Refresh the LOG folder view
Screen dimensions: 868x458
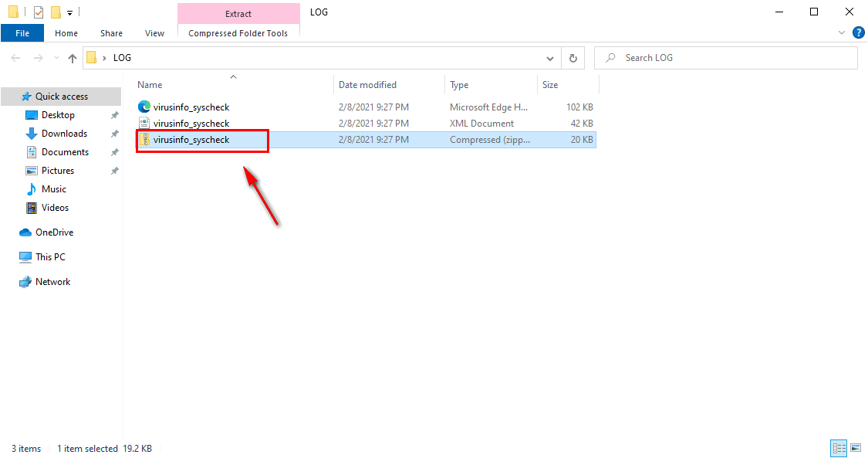point(573,58)
